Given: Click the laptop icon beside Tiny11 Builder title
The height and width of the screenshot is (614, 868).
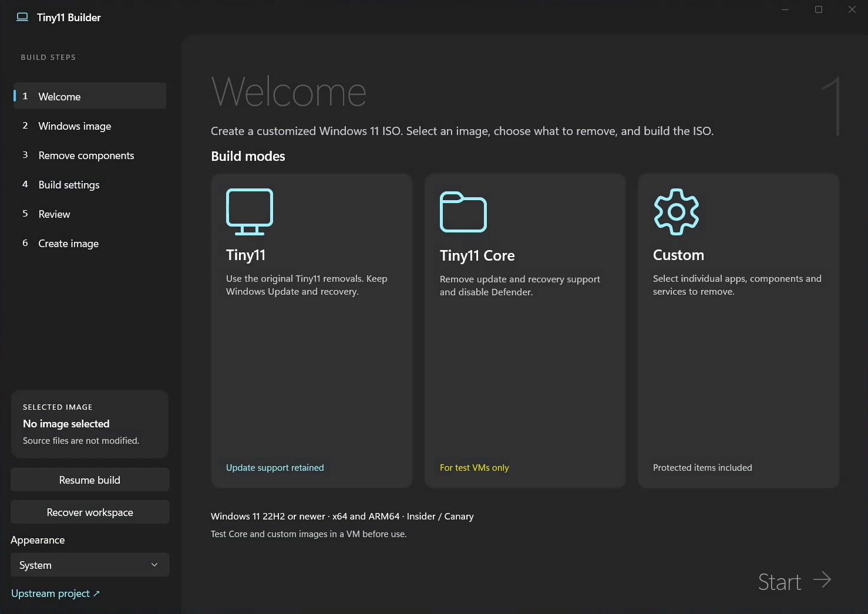Looking at the screenshot, I should click(22, 17).
